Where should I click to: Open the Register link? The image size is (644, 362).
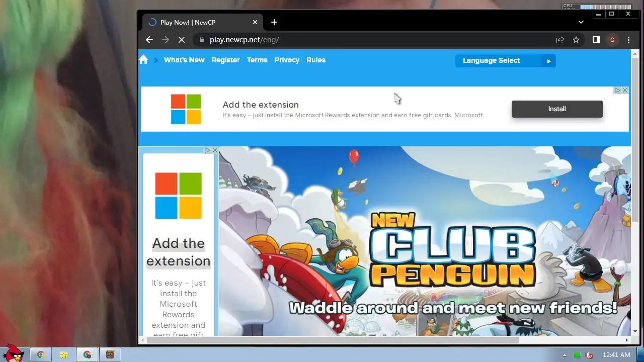click(225, 60)
